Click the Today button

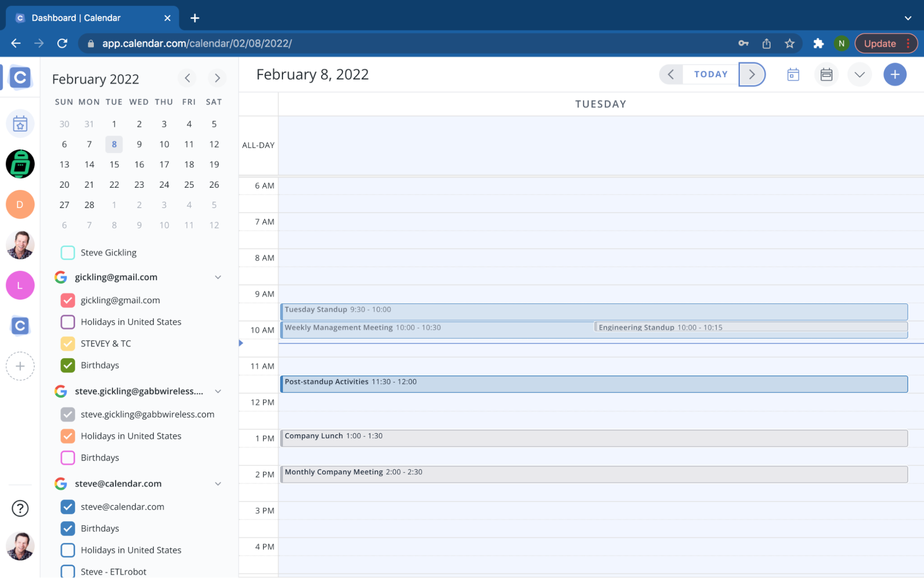pyautogui.click(x=711, y=74)
